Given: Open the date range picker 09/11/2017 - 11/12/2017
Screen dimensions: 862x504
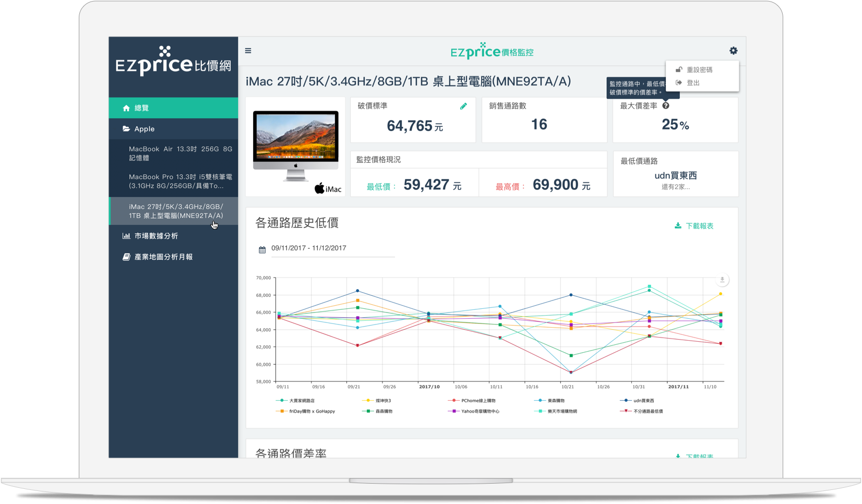Looking at the screenshot, I should point(333,249).
